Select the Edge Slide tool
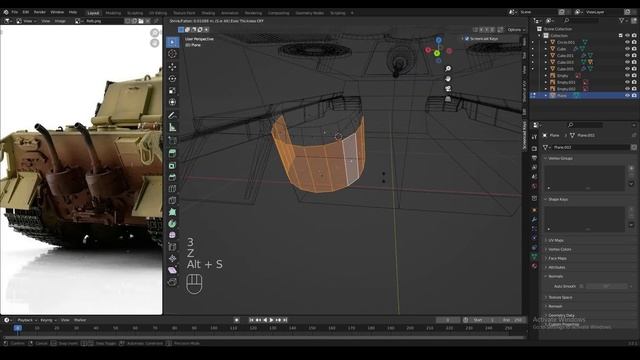 pos(172,247)
